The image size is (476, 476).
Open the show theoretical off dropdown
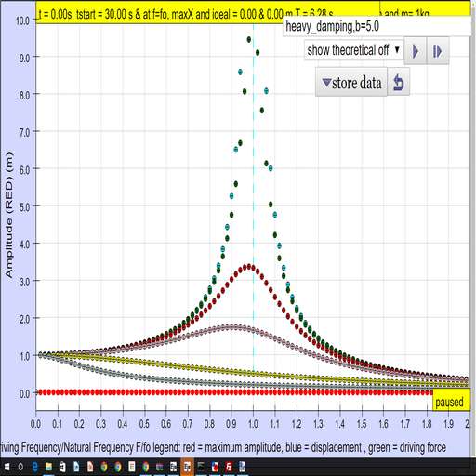tap(353, 50)
